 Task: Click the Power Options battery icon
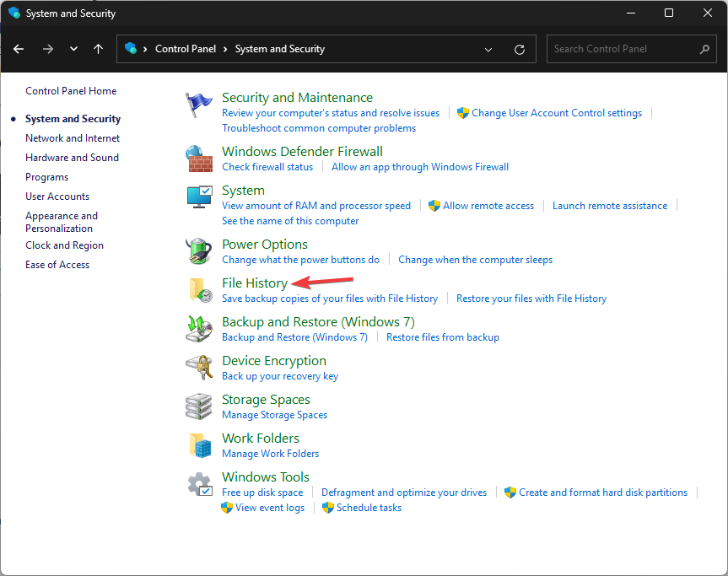(199, 251)
